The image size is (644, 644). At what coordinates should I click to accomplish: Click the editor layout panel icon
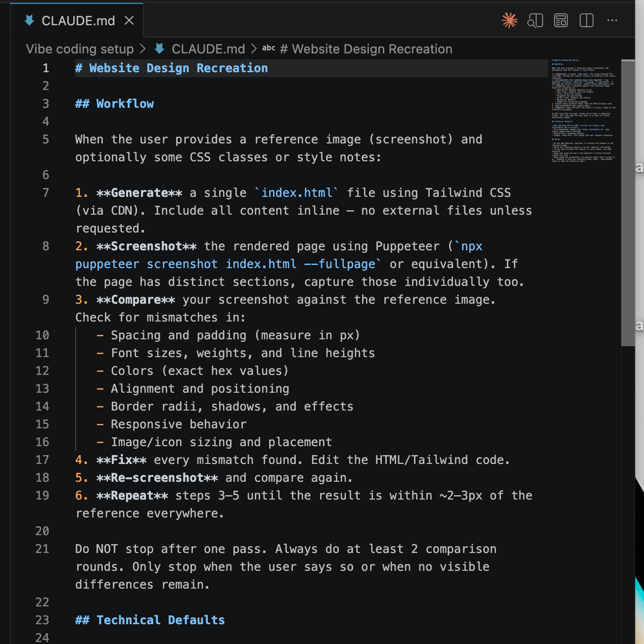561,20
